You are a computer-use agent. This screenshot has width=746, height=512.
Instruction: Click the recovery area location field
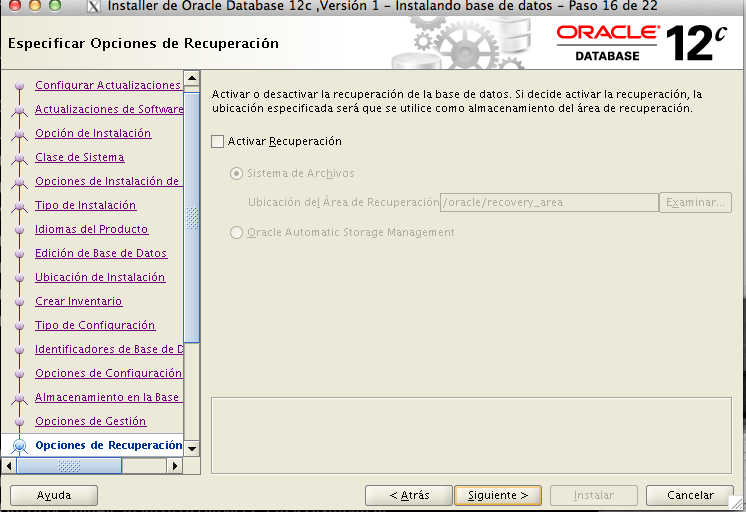coord(549,202)
